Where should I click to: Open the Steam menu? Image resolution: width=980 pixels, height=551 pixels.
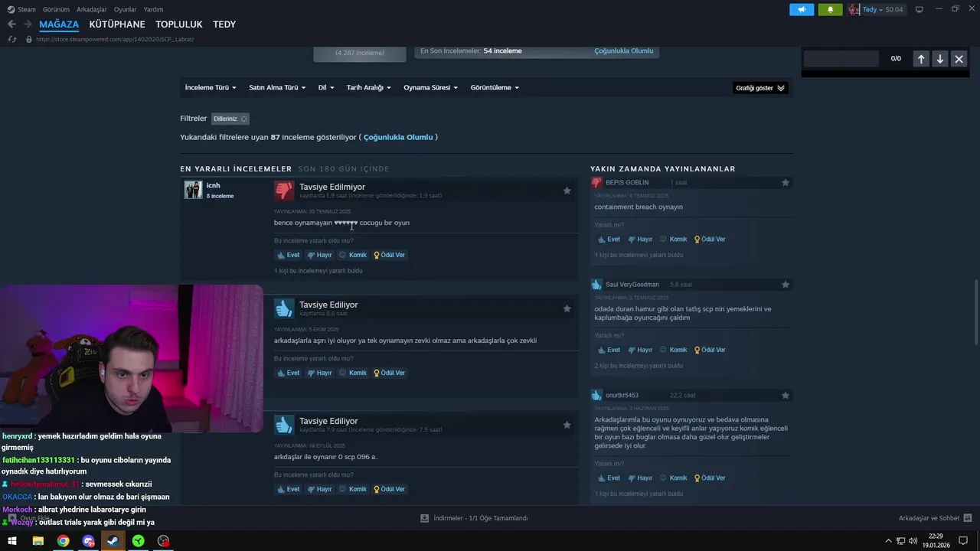[22, 10]
